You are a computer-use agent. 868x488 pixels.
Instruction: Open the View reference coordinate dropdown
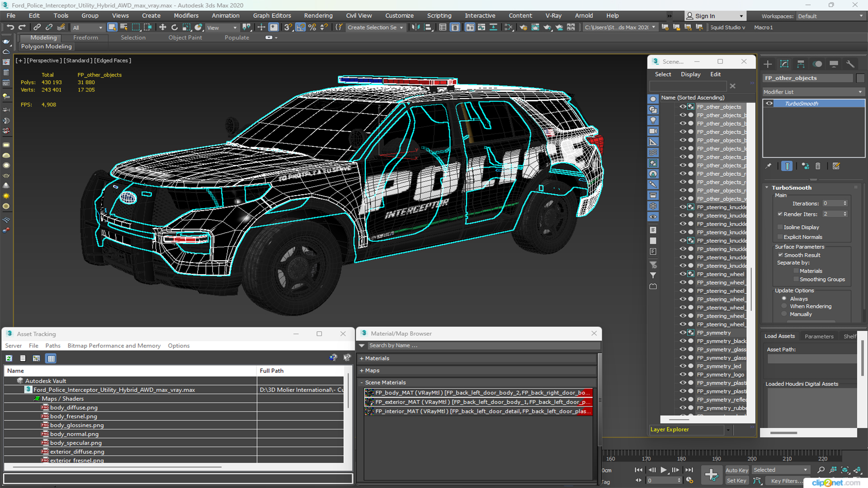tap(222, 28)
